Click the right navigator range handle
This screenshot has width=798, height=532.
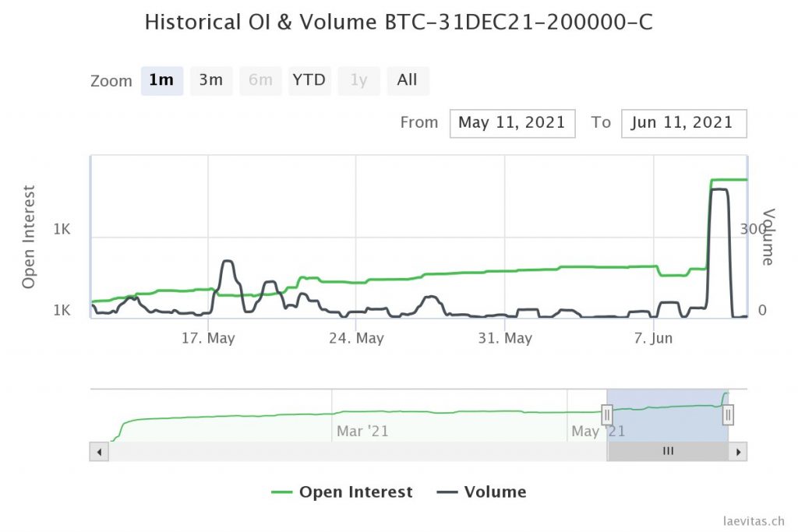(728, 415)
